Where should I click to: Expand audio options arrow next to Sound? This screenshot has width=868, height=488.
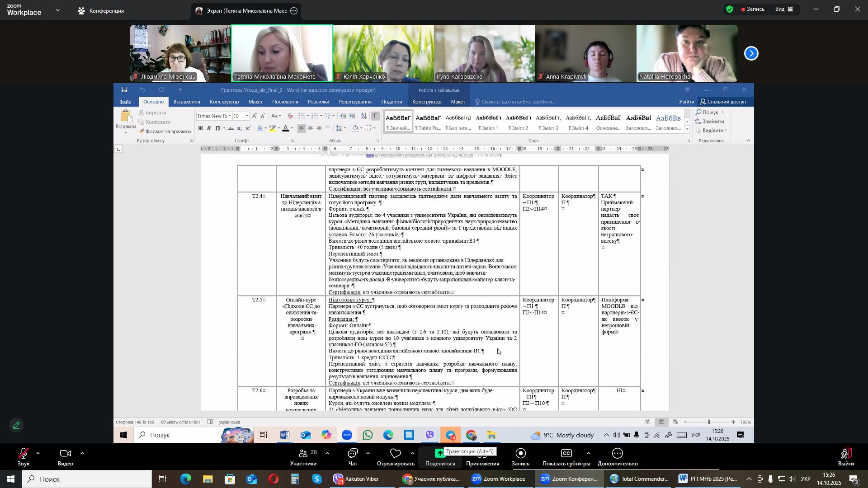point(38,453)
